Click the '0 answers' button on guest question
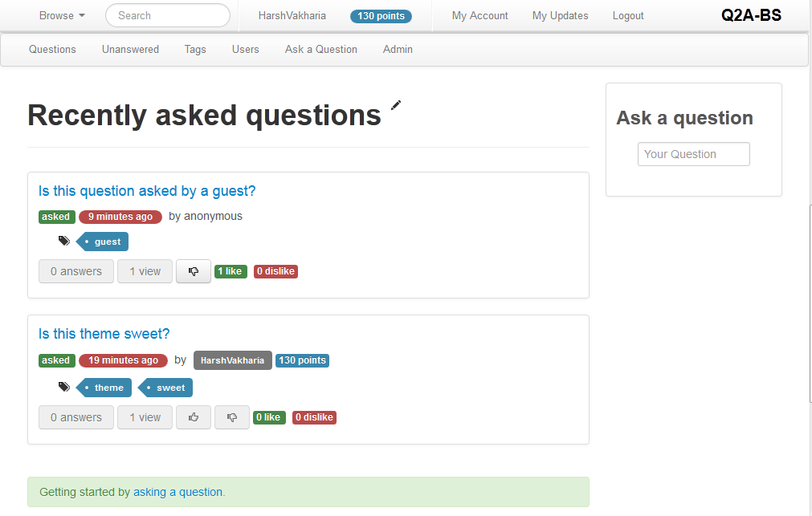Image resolution: width=812 pixels, height=516 pixels. 76,271
